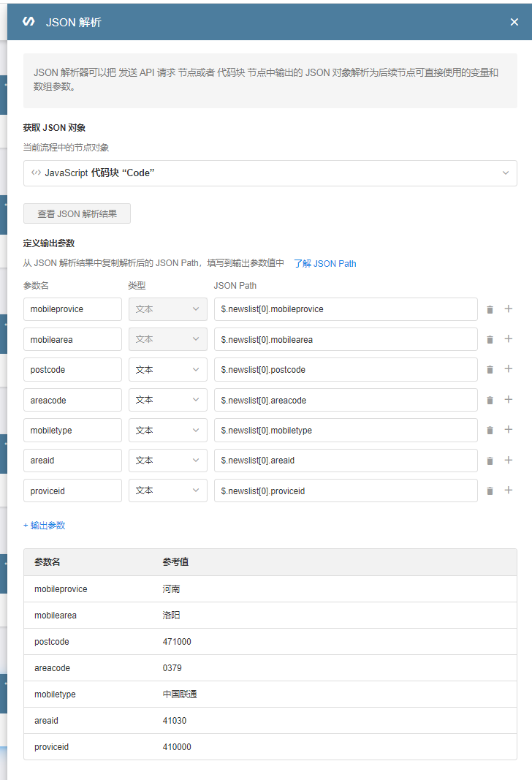Add a row after areaid using plus
Image resolution: width=532 pixels, height=780 pixels.
coord(509,461)
